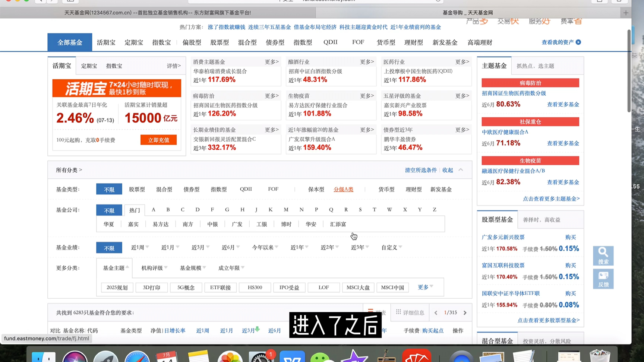Open Photos app in Dock
Screen dimensions: 644x362
(230, 356)
